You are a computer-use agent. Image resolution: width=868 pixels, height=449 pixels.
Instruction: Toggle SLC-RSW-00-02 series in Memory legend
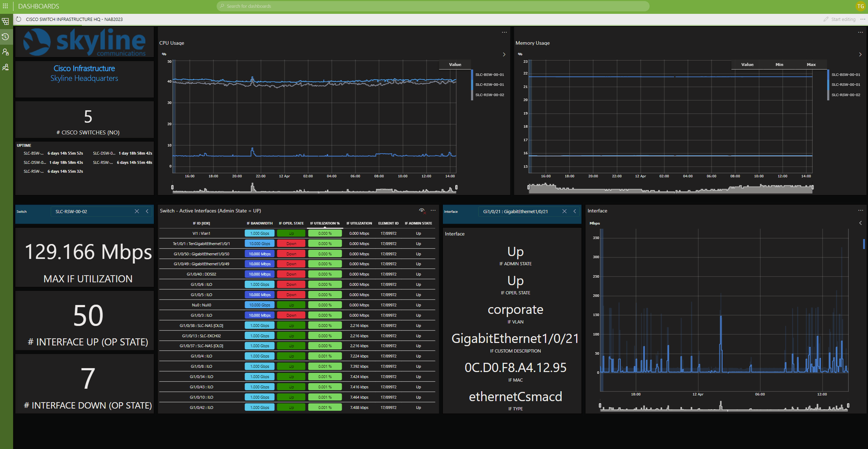846,95
